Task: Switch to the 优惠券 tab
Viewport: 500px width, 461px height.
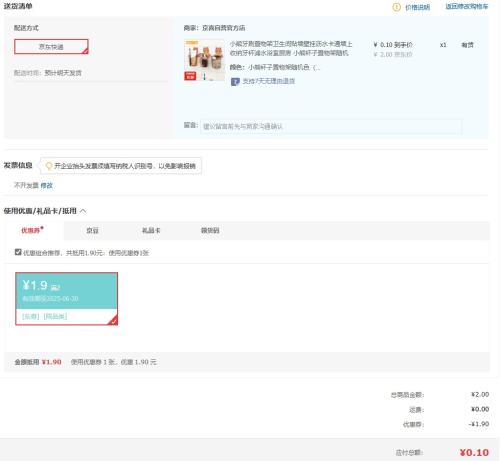Action: 32,230
